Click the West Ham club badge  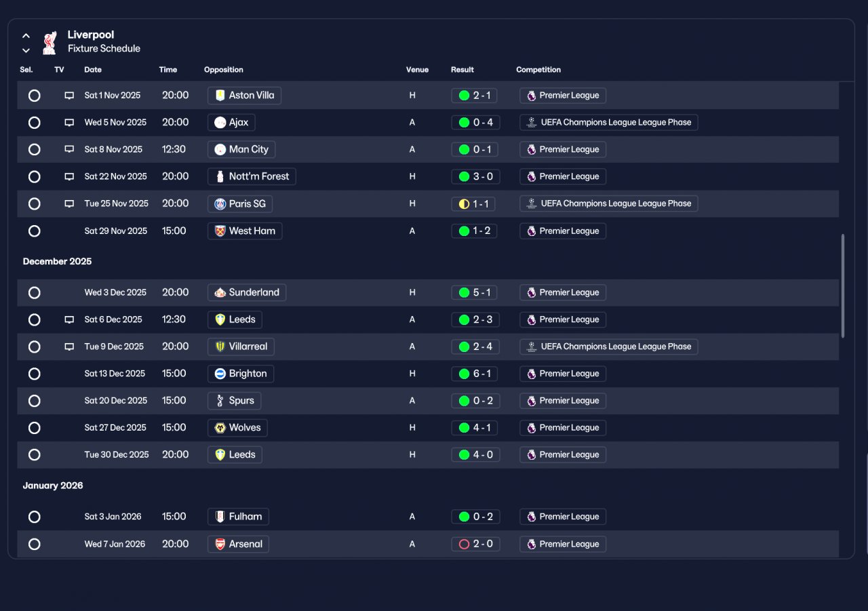point(220,231)
